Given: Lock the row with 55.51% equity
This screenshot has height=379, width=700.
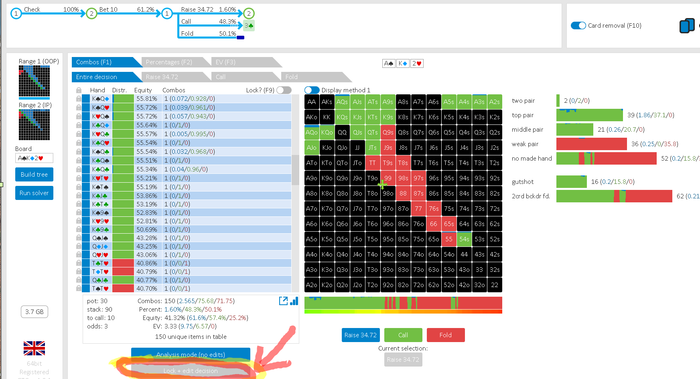Looking at the screenshot, I should (79, 160).
